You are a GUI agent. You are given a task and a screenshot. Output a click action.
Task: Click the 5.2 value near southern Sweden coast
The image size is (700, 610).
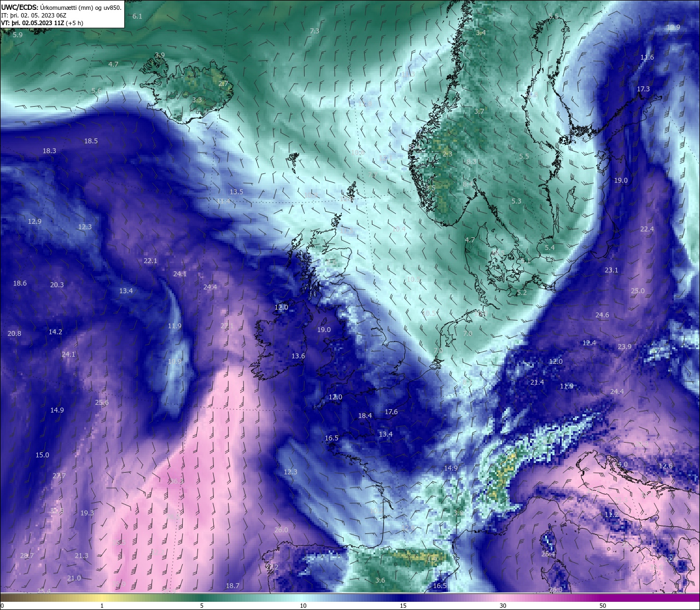pyautogui.click(x=522, y=292)
